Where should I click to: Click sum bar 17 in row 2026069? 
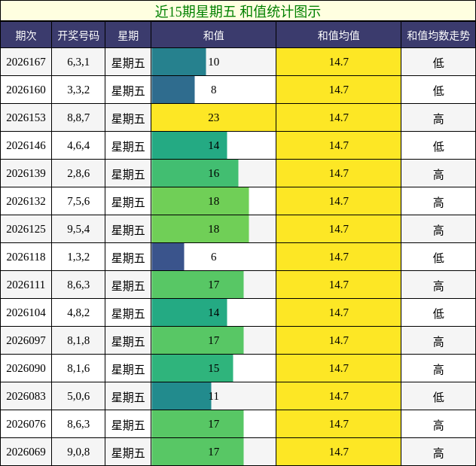tap(197, 452)
